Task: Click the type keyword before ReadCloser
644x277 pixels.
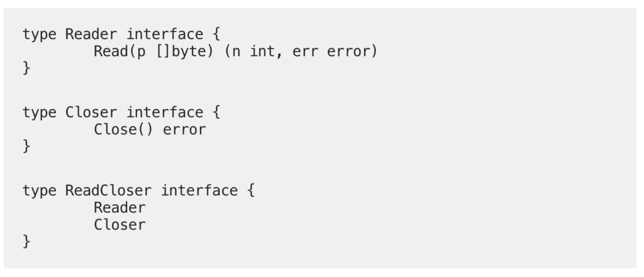Action: 39,191
